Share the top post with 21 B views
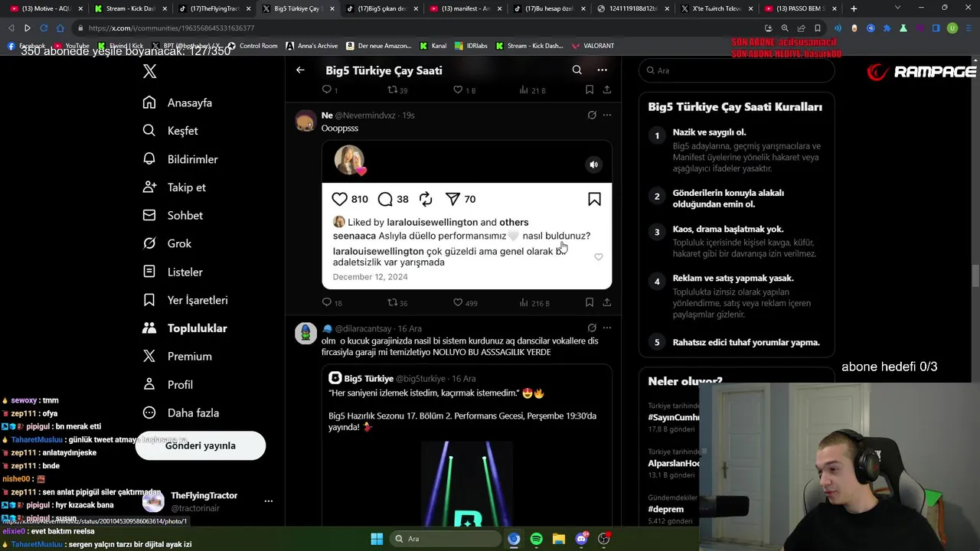 click(x=607, y=90)
